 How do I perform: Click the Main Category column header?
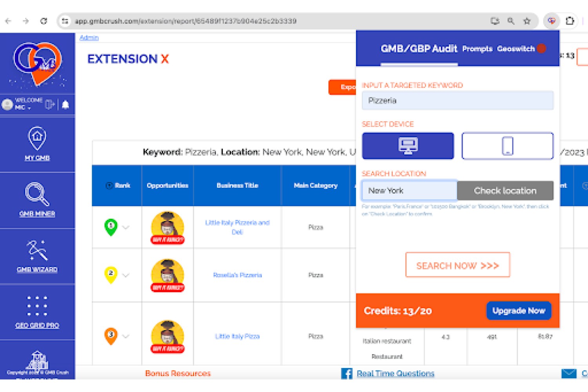(x=316, y=185)
